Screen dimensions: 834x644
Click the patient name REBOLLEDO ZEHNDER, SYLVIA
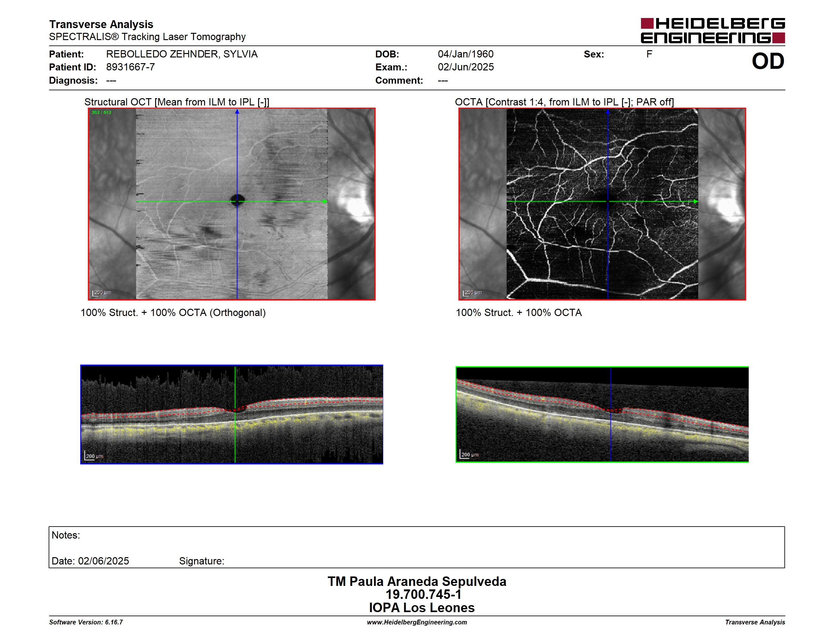[182, 54]
